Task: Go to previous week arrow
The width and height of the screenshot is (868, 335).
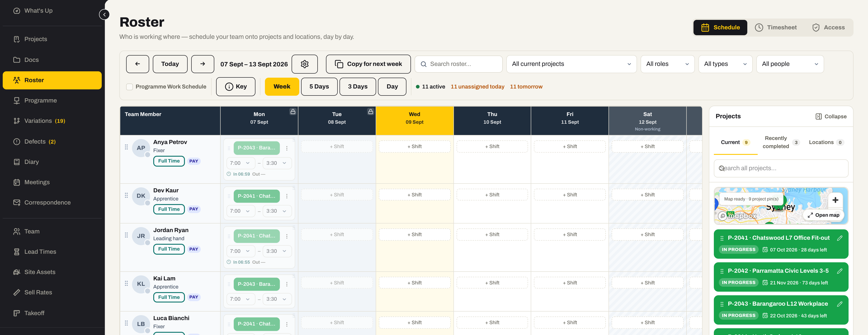Action: [x=137, y=64]
